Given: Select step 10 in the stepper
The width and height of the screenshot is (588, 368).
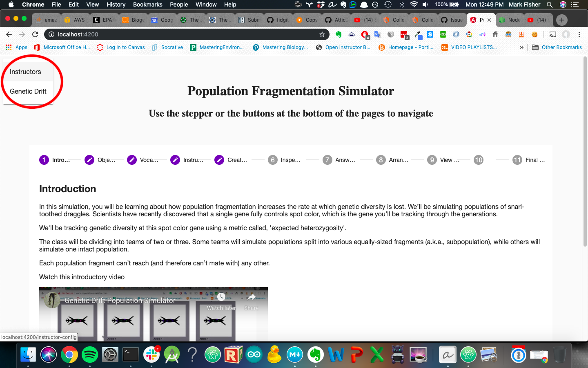Looking at the screenshot, I should click(479, 160).
